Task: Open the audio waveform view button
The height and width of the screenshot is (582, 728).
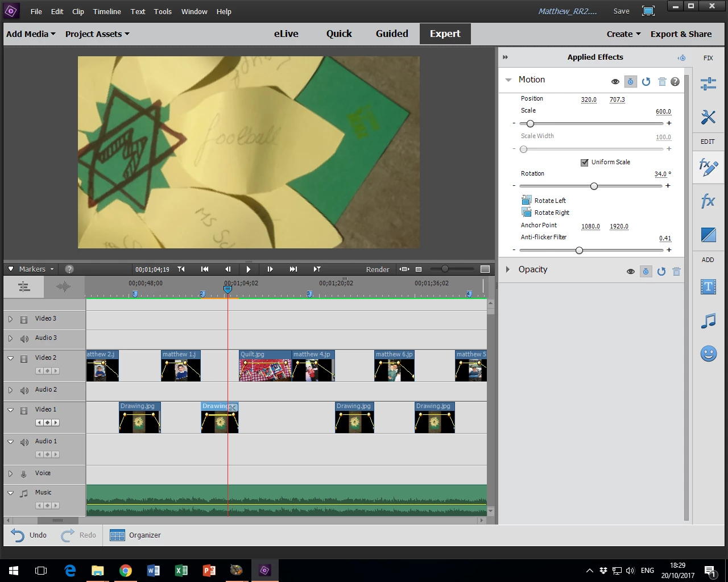Action: pos(64,286)
